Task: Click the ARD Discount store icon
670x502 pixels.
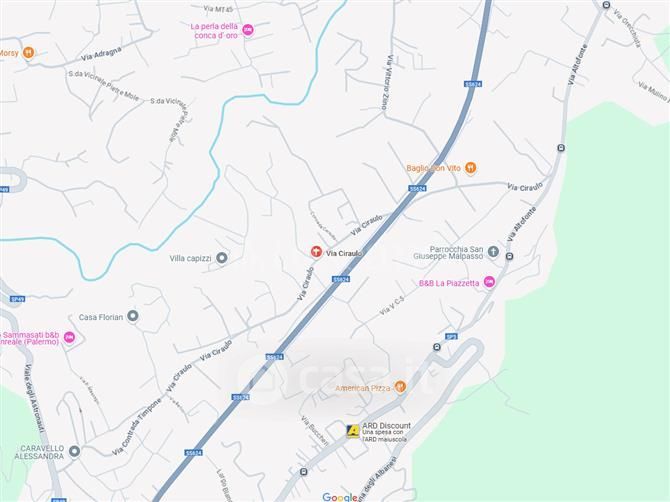Action: (x=353, y=431)
